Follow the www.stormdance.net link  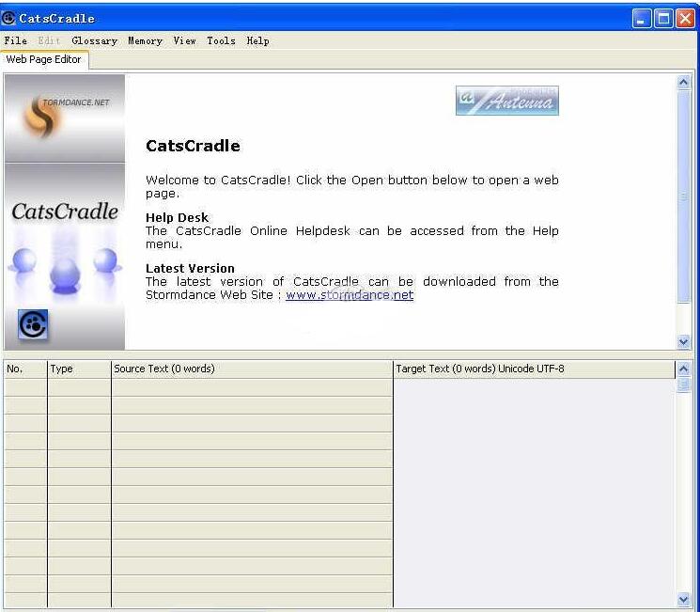pyautogui.click(x=350, y=295)
